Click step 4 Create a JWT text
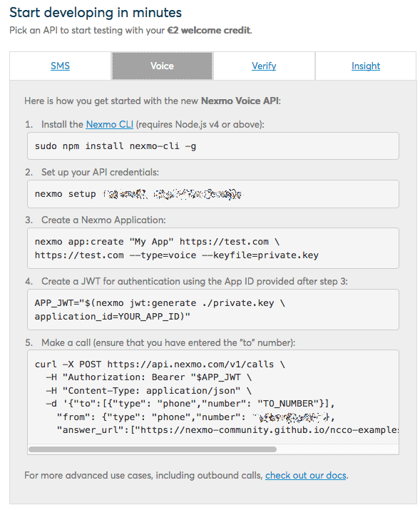Image resolution: width=420 pixels, height=510 pixels. click(x=195, y=281)
